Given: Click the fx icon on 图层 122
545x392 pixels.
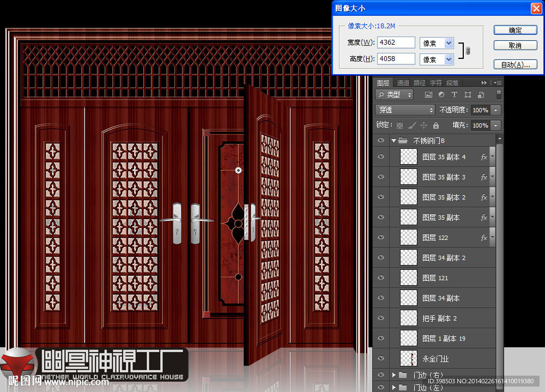Looking at the screenshot, I should (x=484, y=238).
